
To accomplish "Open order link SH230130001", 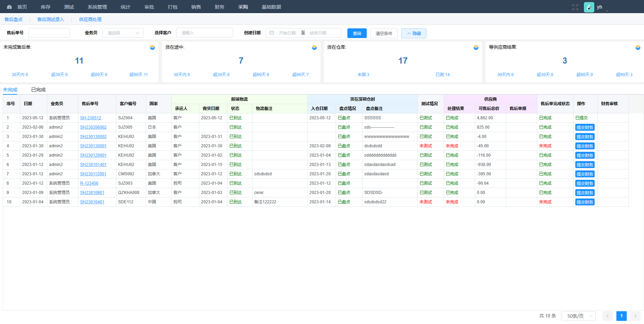I will click(x=93, y=146).
